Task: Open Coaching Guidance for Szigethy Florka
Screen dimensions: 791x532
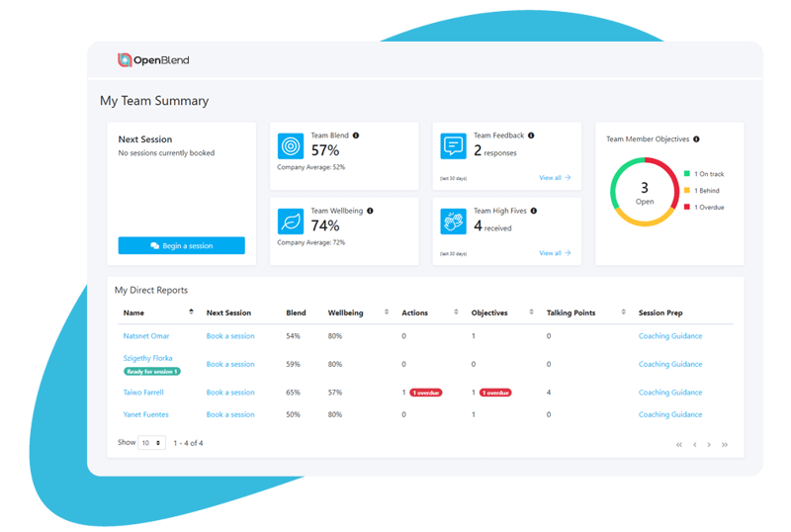Action: tap(670, 364)
